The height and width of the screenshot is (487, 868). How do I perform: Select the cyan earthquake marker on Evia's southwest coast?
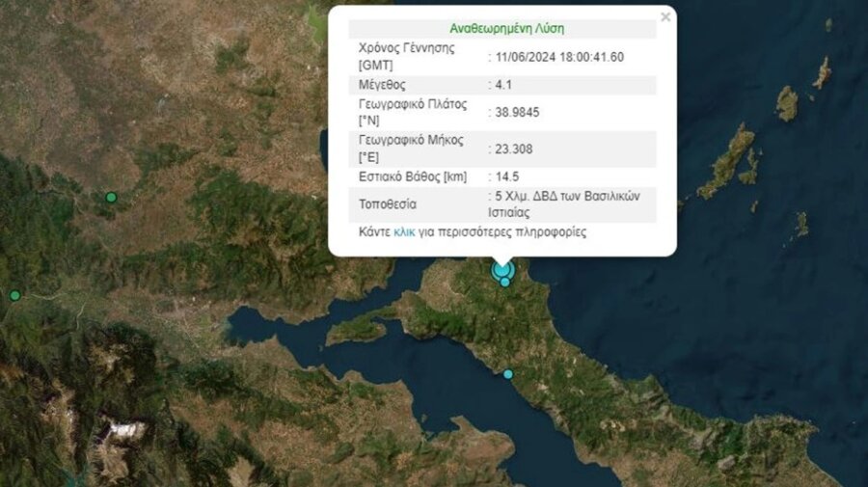pyautogui.click(x=507, y=375)
